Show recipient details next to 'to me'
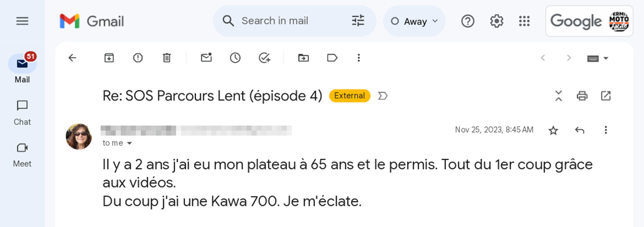 click(x=129, y=143)
